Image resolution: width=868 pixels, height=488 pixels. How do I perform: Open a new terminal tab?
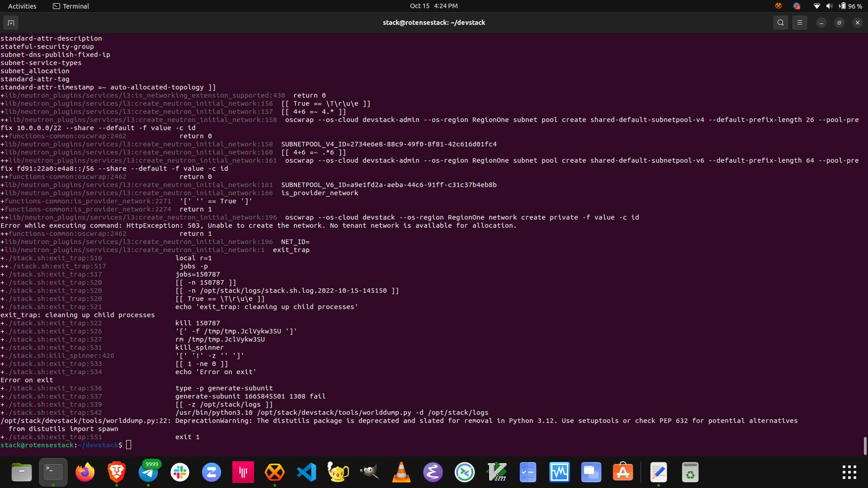11,23
